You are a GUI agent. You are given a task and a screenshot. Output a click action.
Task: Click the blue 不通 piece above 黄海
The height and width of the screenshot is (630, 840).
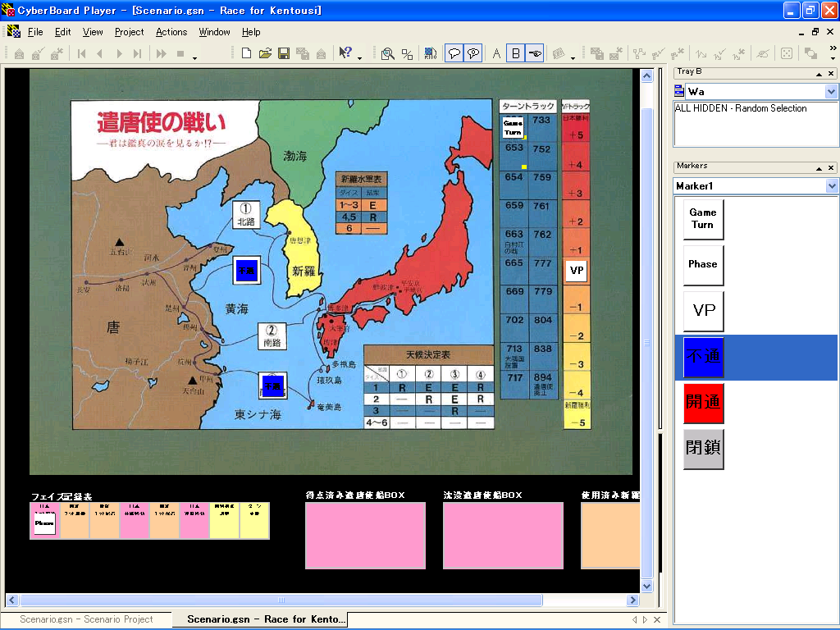247,271
